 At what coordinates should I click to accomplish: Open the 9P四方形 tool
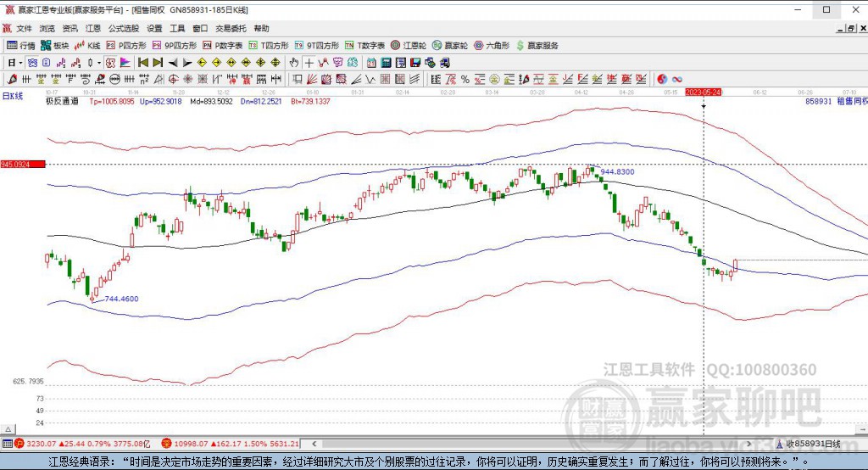(175, 46)
